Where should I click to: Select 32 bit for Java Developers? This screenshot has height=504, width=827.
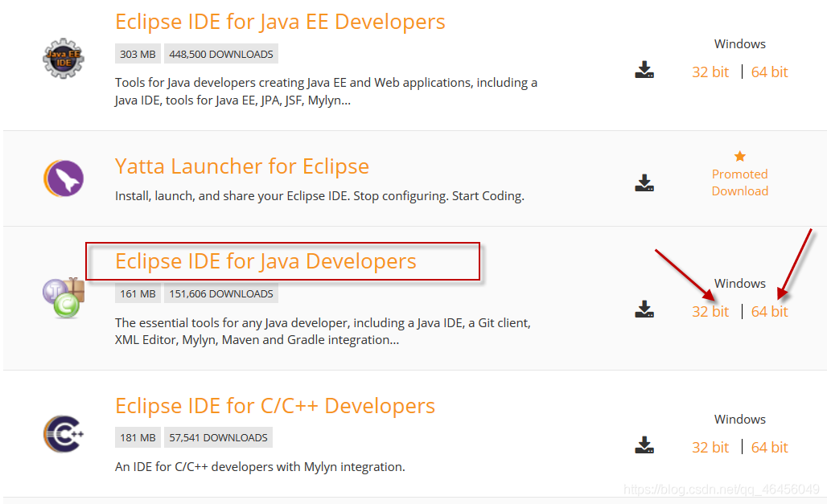(x=710, y=312)
